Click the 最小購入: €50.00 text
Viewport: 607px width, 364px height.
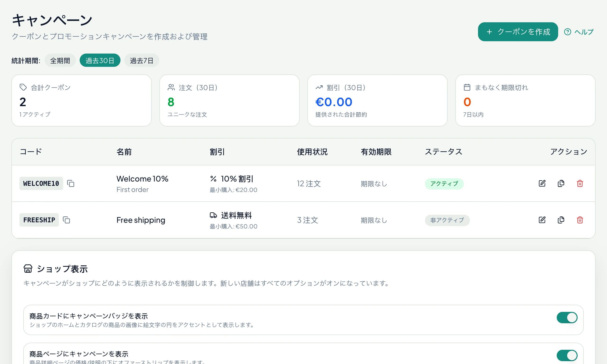(x=233, y=227)
